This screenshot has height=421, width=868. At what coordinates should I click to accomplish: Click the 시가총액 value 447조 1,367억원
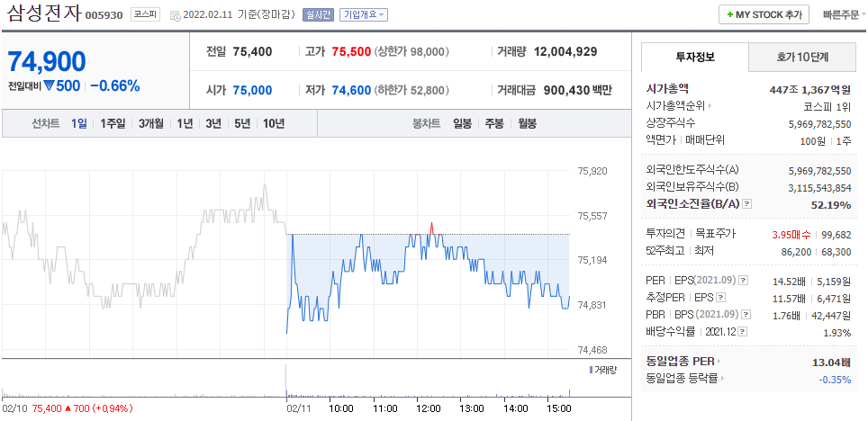pyautogui.click(x=810, y=89)
